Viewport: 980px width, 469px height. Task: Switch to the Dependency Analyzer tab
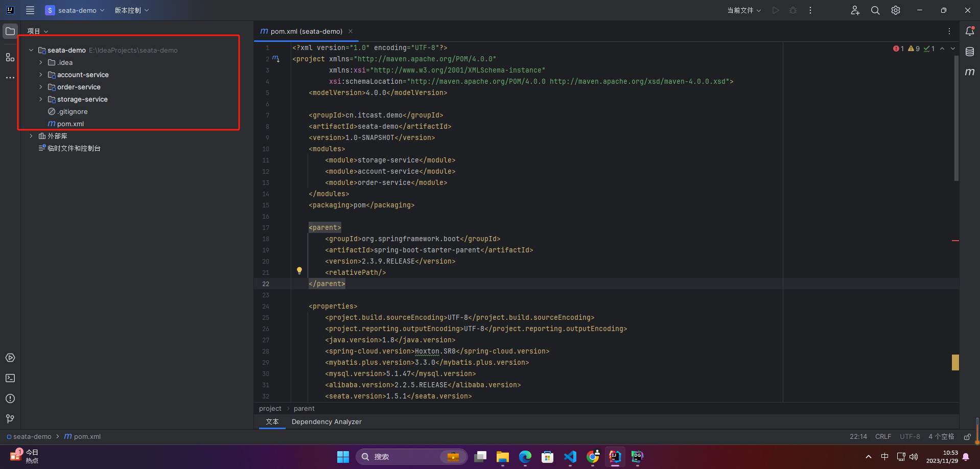326,421
